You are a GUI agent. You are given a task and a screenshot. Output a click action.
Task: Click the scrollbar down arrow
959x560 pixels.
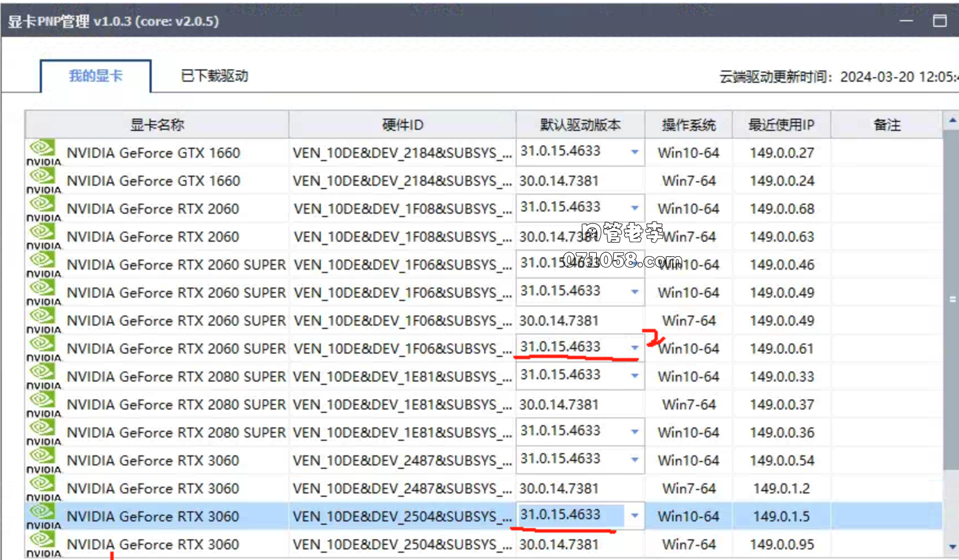click(952, 547)
